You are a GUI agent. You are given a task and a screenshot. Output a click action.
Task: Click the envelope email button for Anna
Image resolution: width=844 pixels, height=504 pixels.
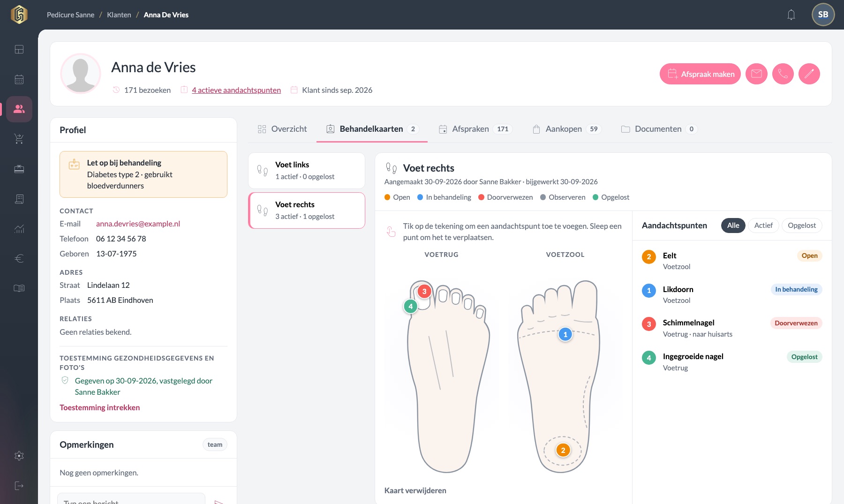(756, 74)
